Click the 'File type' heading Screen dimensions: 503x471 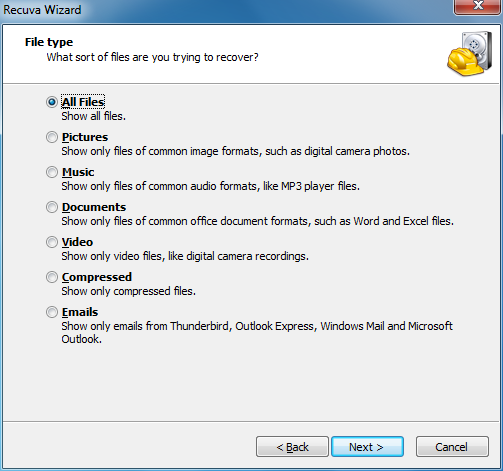[49, 42]
